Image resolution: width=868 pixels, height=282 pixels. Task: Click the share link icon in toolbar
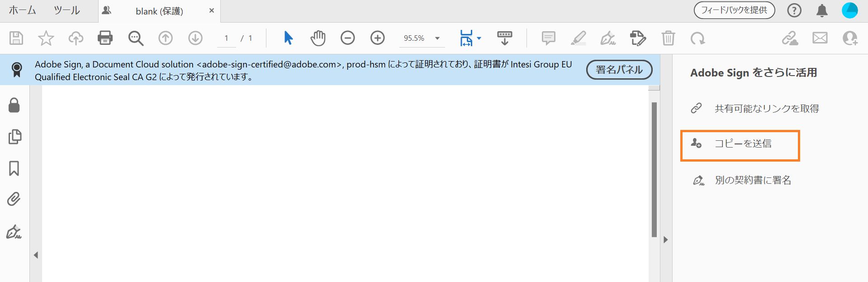tap(790, 38)
